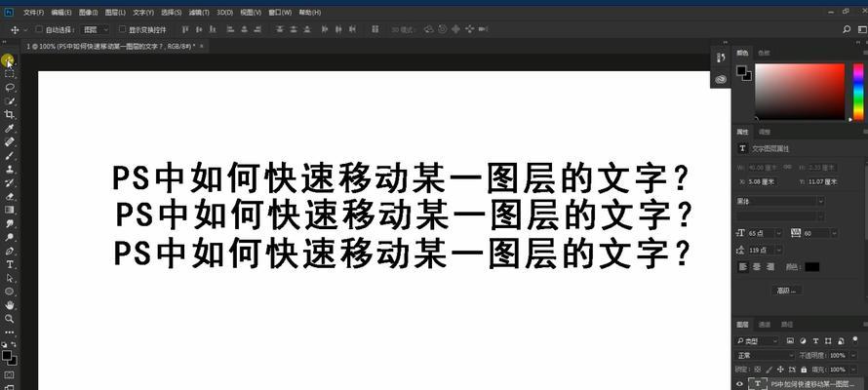The image size is (868, 390).
Task: Open the leading 119点 dropdown
Action: [x=778, y=250]
